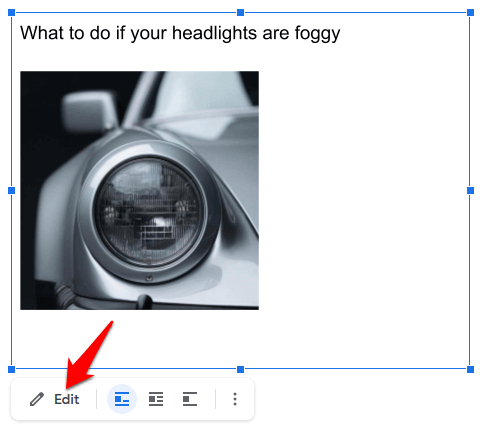
Task: Click the headlight car image
Action: click(x=139, y=190)
